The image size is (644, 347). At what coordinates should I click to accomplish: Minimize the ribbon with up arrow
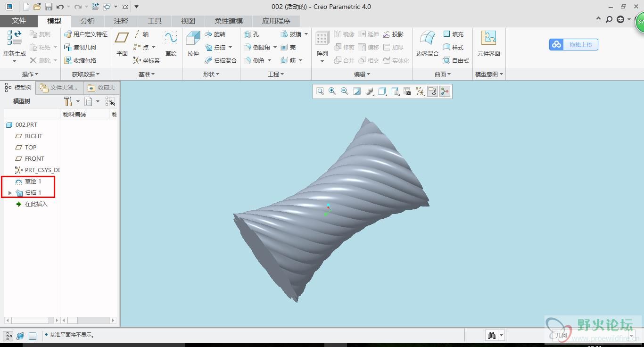[x=598, y=19]
